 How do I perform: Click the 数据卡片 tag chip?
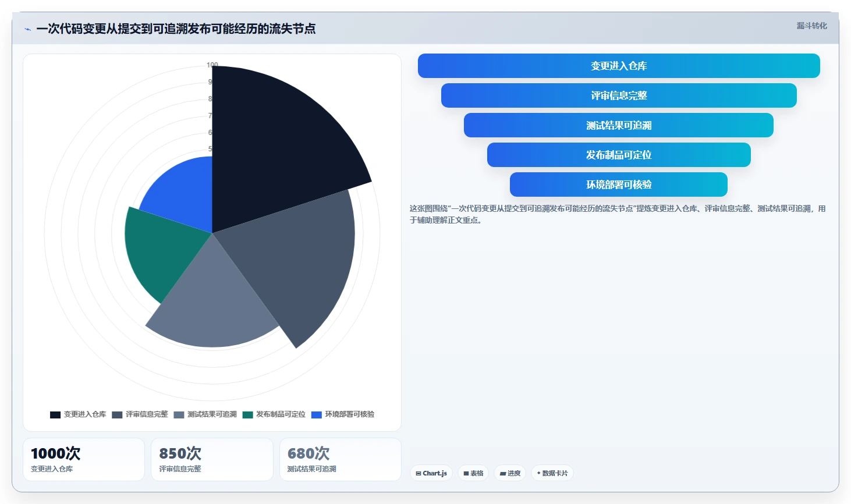[x=552, y=473]
